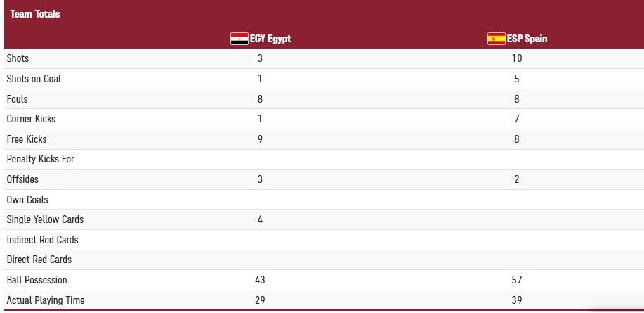
Task: Select the Free Kicks row label
Action: tap(27, 139)
